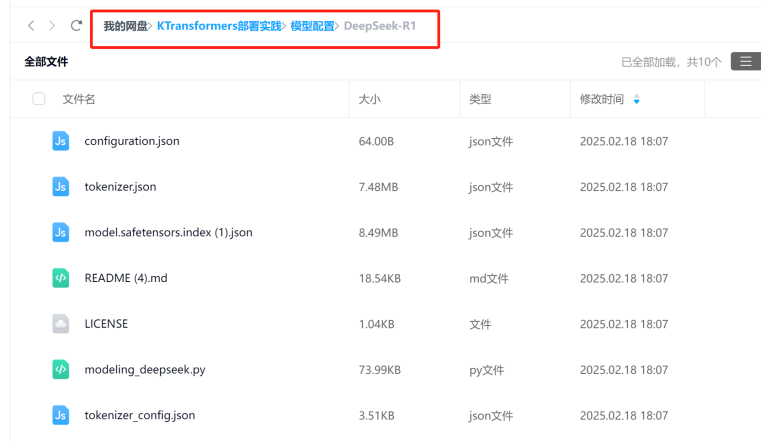Click the 文件名 column header

pos(79,99)
